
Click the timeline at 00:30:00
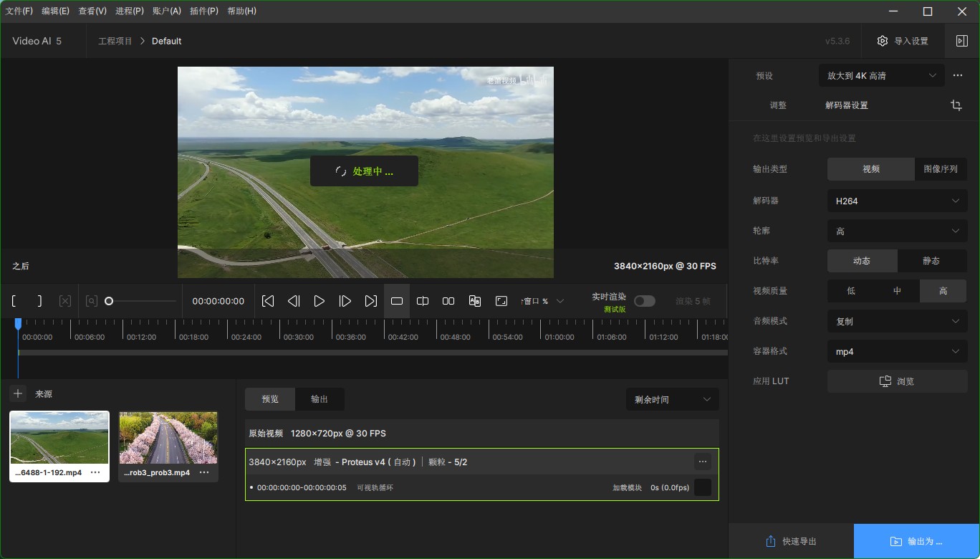298,337
